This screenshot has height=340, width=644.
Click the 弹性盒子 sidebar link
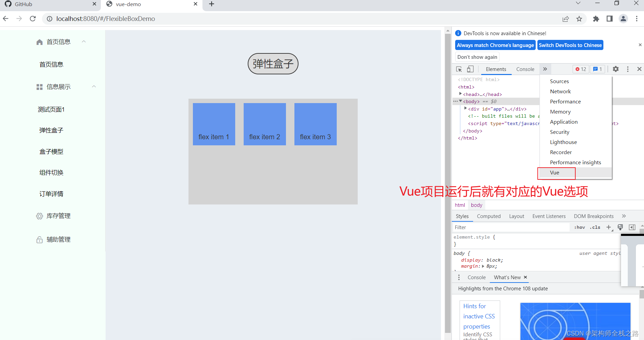click(51, 130)
